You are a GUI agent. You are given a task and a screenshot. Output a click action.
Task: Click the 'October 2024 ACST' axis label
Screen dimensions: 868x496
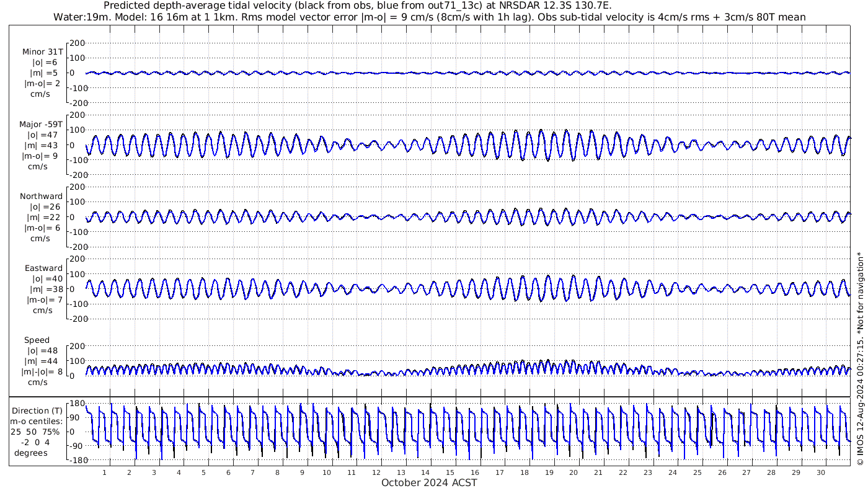(429, 482)
